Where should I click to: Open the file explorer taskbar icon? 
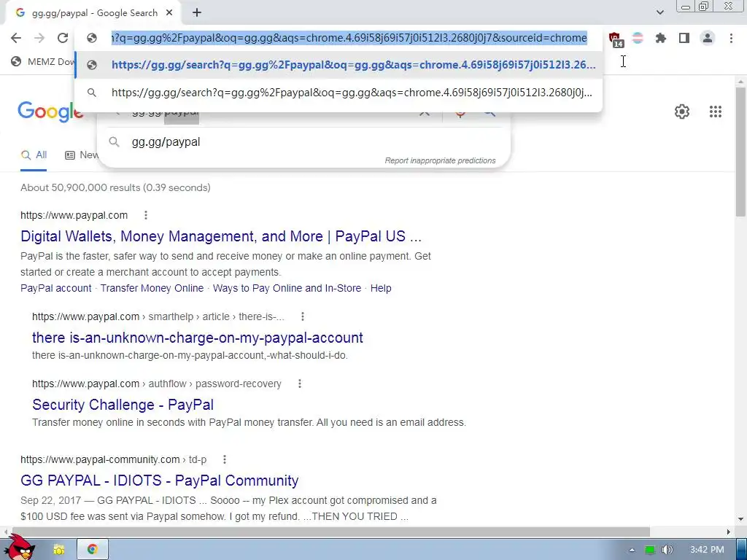58,550
